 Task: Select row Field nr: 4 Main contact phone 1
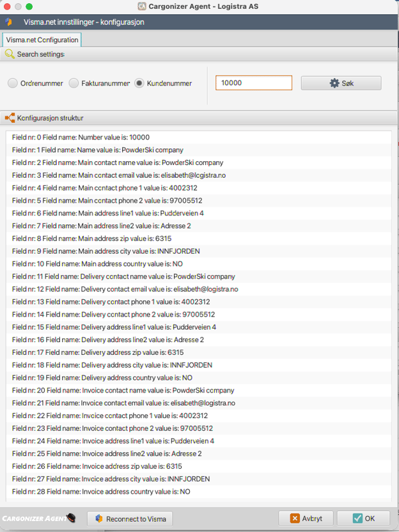[199, 188]
